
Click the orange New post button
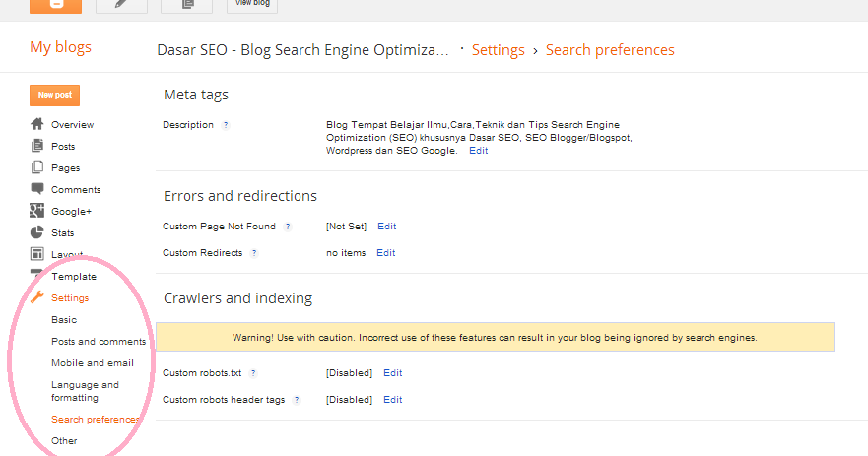point(55,96)
